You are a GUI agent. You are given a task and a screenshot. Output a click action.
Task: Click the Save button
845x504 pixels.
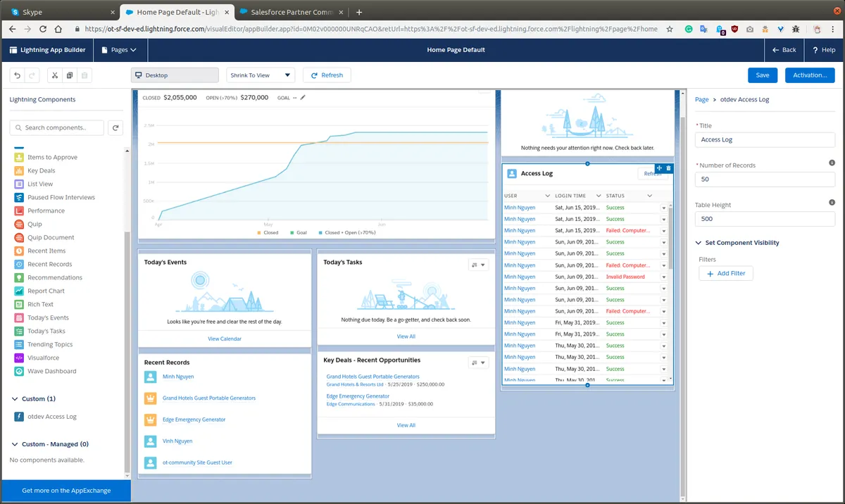point(763,75)
